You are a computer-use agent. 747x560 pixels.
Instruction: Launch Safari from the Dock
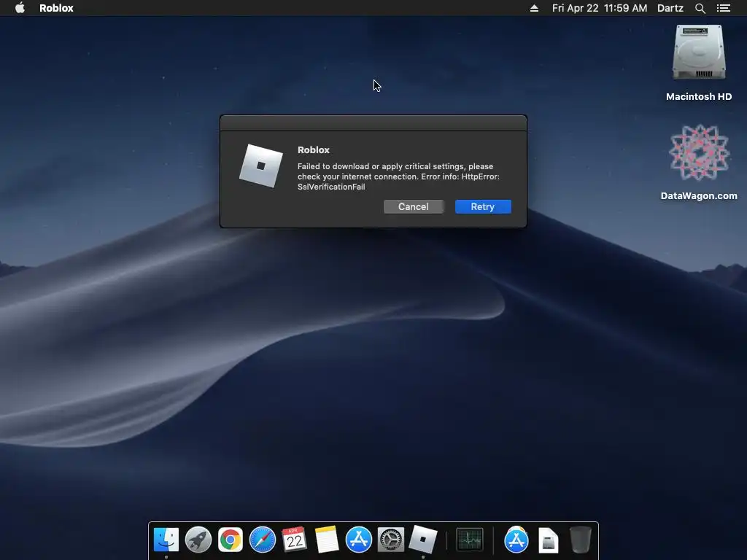click(263, 540)
